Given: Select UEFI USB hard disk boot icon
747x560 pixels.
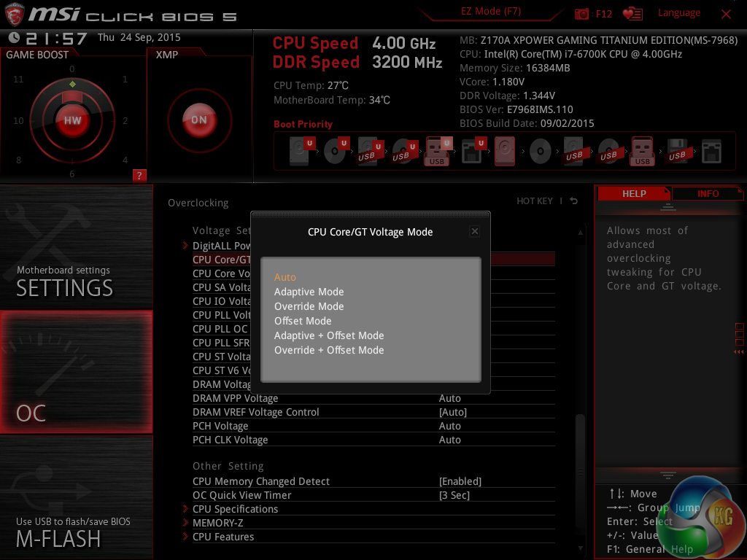Looking at the screenshot, I should tap(370, 151).
